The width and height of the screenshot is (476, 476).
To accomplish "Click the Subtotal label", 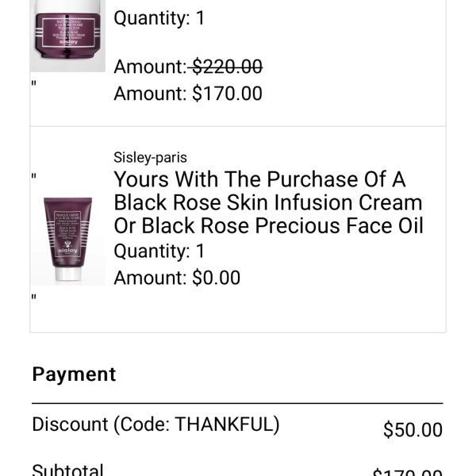I will (x=67, y=470).
